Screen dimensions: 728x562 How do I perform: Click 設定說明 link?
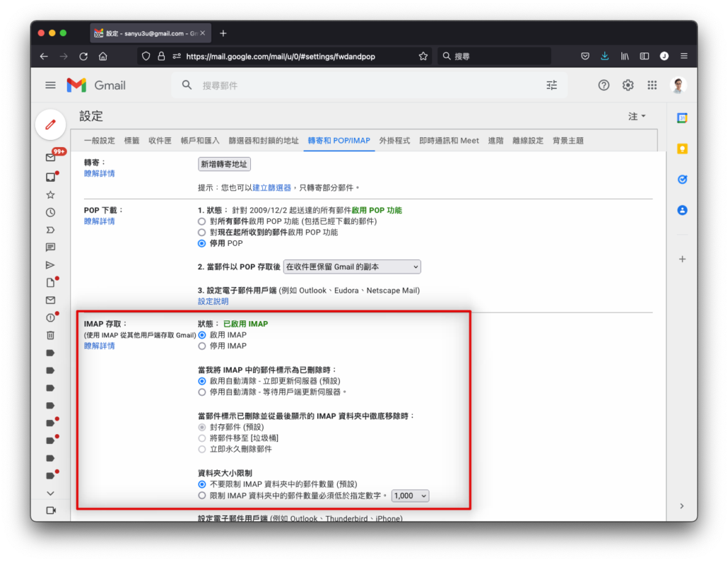[x=213, y=302]
